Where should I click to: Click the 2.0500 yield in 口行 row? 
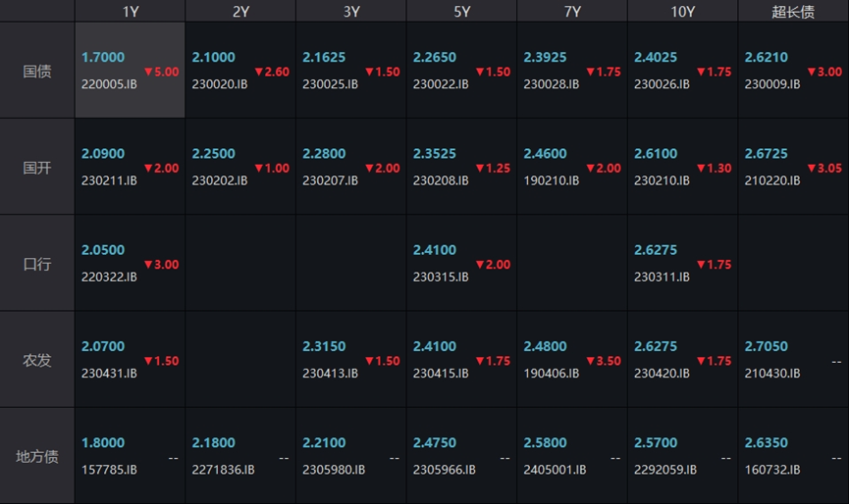[103, 250]
